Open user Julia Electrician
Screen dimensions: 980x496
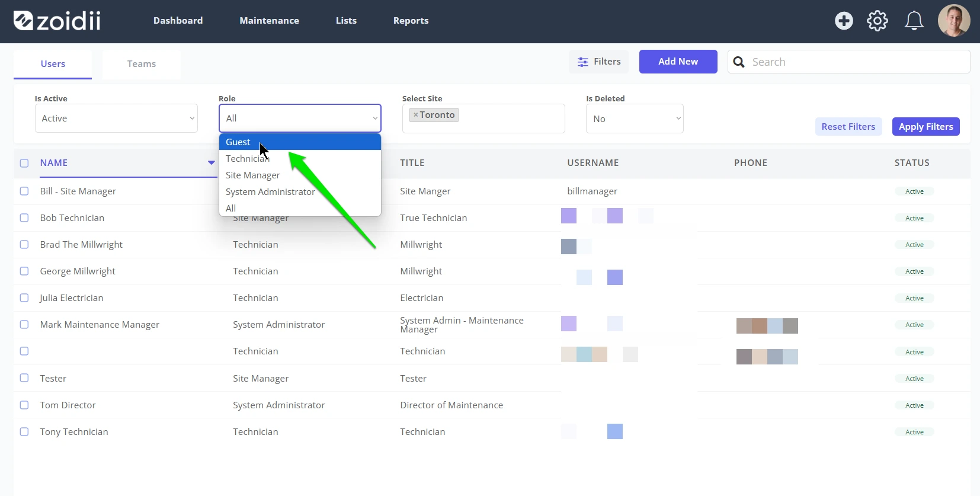click(71, 298)
